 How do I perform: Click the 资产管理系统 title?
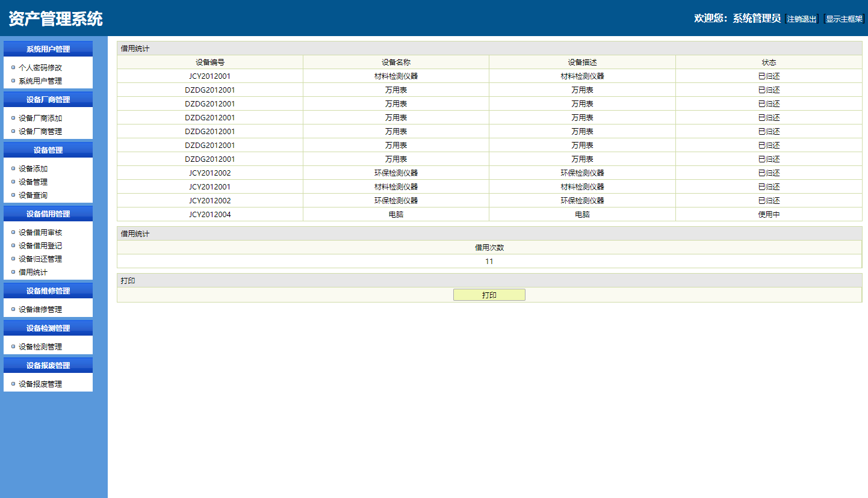point(56,19)
